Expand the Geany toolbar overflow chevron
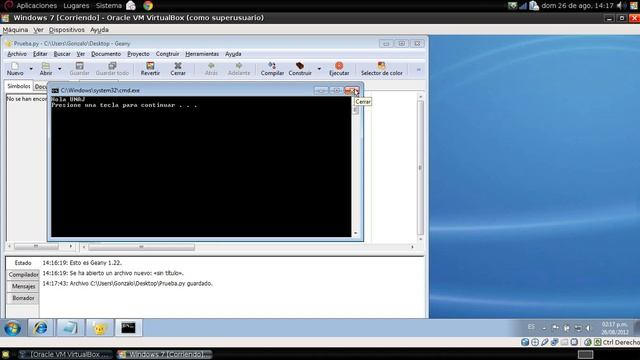The width and height of the screenshot is (640, 360). tap(418, 70)
